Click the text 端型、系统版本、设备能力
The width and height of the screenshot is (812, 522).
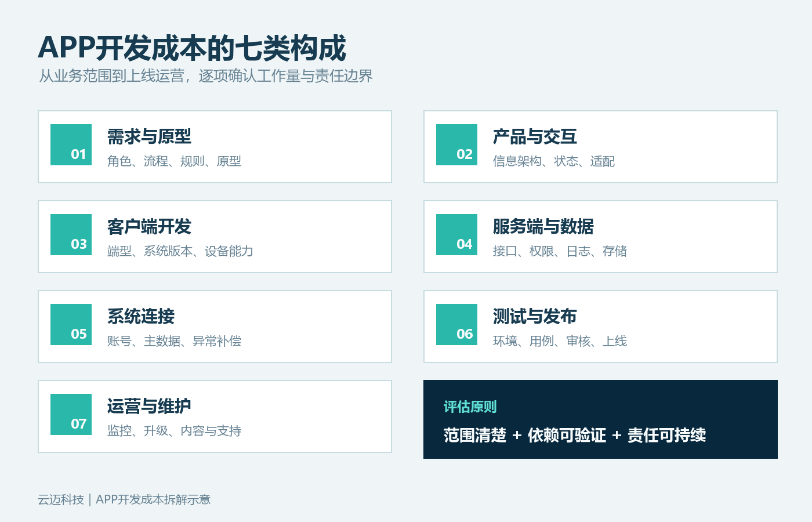(180, 251)
